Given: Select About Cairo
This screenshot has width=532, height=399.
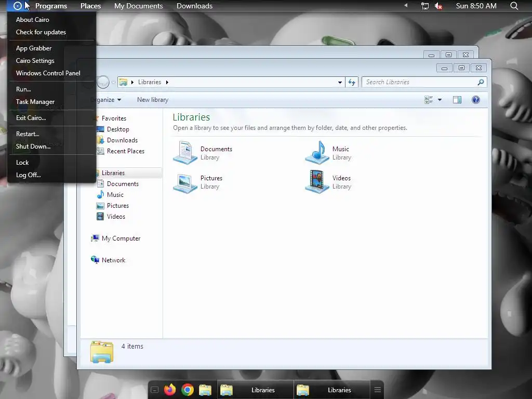Looking at the screenshot, I should (x=51, y=20).
